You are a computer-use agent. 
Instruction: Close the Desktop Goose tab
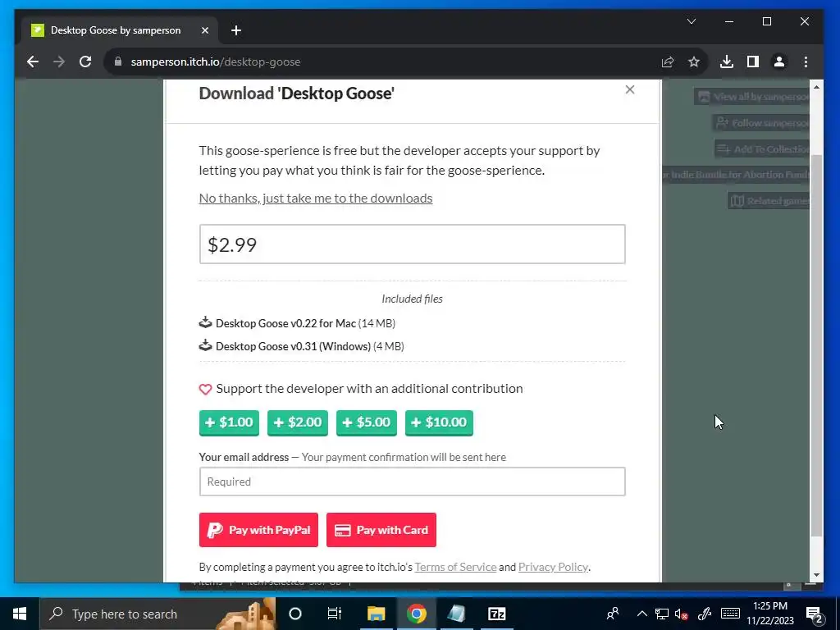tap(204, 30)
